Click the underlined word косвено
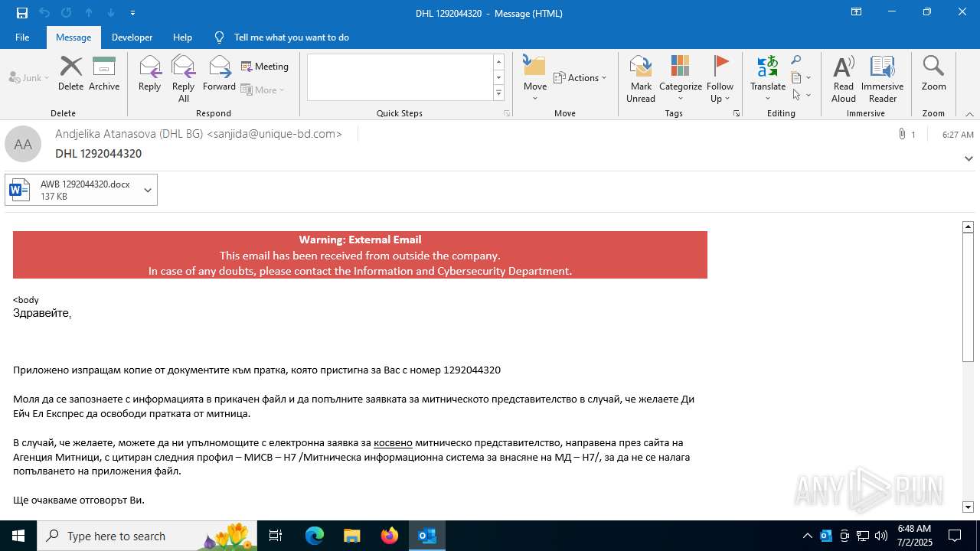The image size is (980, 551). click(393, 442)
